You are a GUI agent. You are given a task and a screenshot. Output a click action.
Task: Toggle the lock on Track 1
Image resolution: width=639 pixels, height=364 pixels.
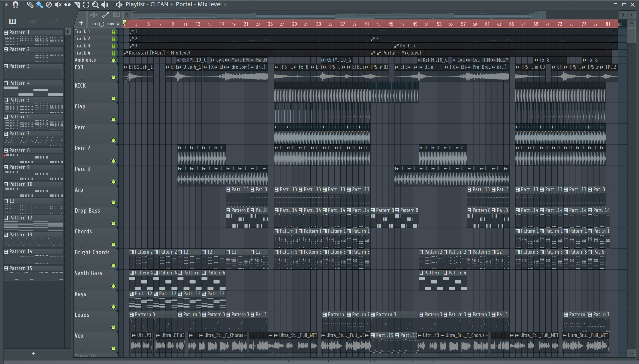(114, 32)
